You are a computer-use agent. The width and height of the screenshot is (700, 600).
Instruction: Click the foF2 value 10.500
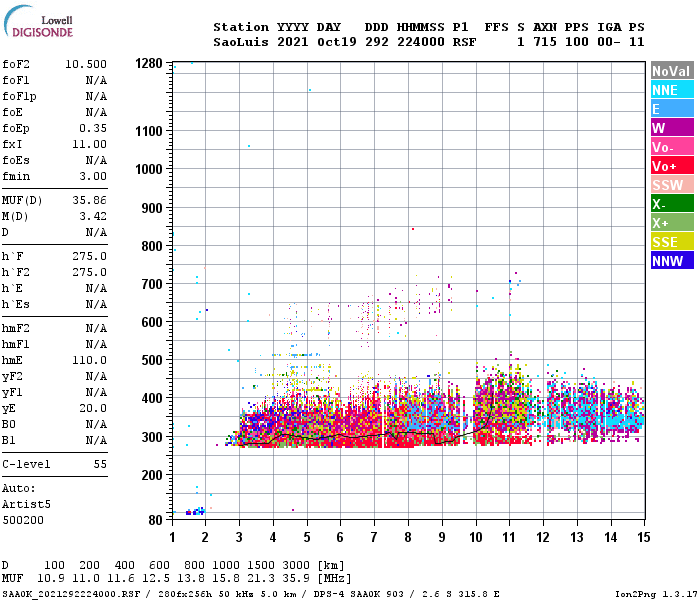coord(86,64)
